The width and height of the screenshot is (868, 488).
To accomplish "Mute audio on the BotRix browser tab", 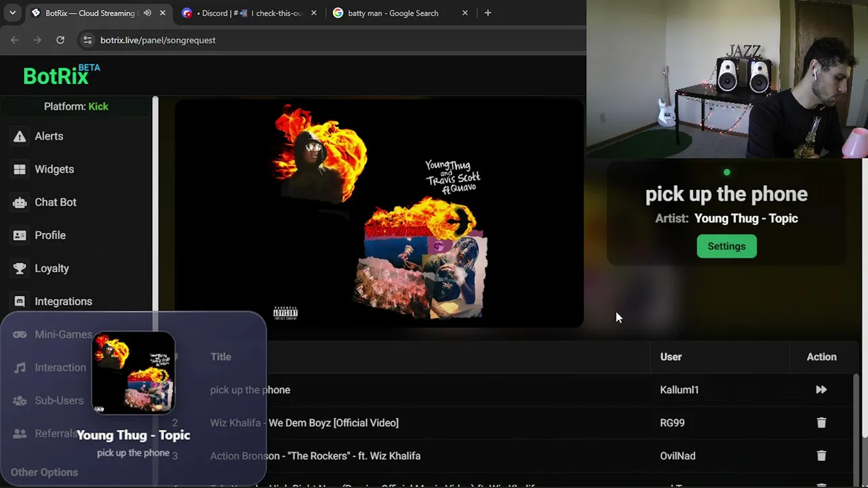I will point(147,13).
